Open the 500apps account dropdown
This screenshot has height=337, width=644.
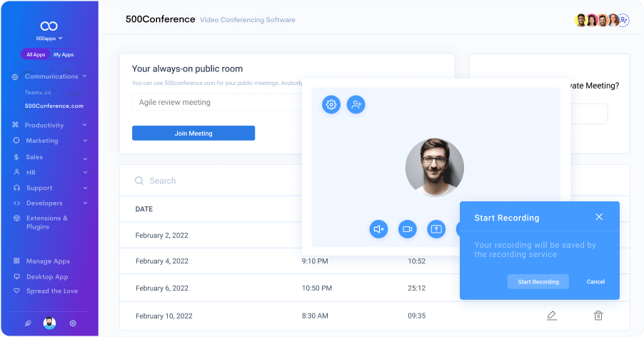point(49,38)
